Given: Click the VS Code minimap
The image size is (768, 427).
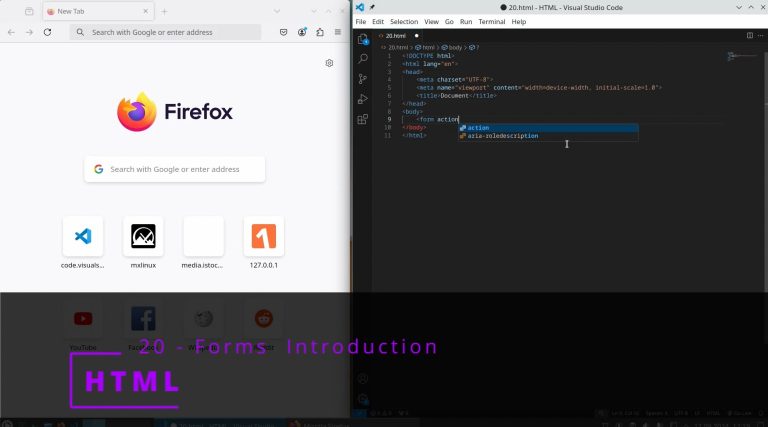Looking at the screenshot, I should click(x=742, y=57).
